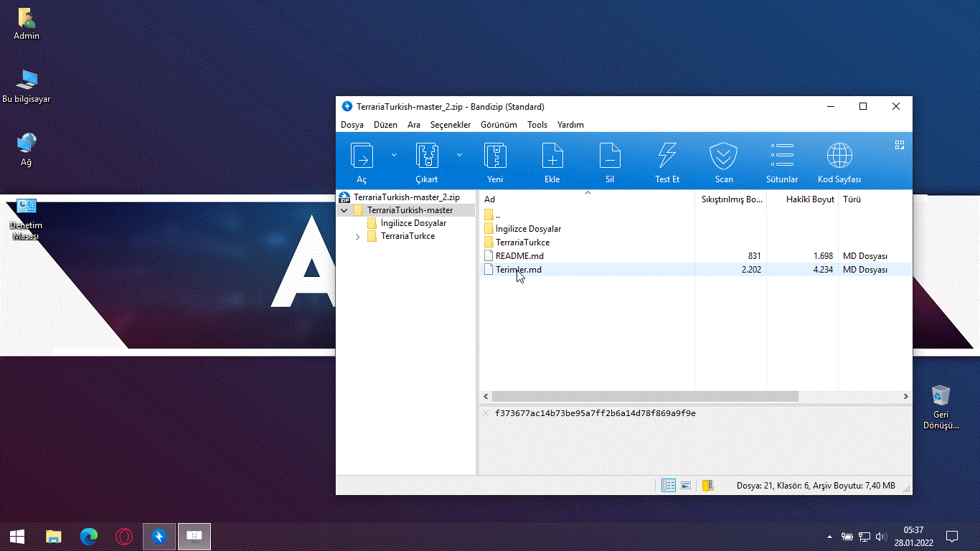Open the Dosya menu
980x551 pixels.
352,125
